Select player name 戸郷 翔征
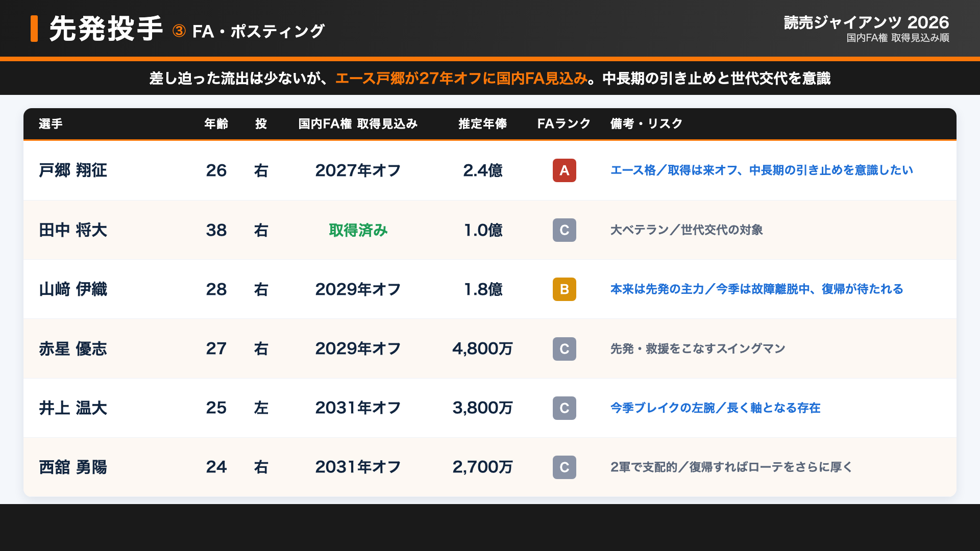 coord(73,170)
